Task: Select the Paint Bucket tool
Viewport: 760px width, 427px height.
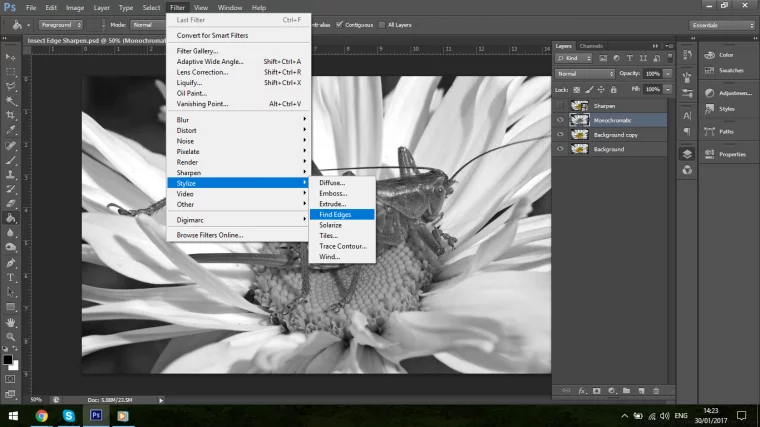Action: pyautogui.click(x=10, y=218)
